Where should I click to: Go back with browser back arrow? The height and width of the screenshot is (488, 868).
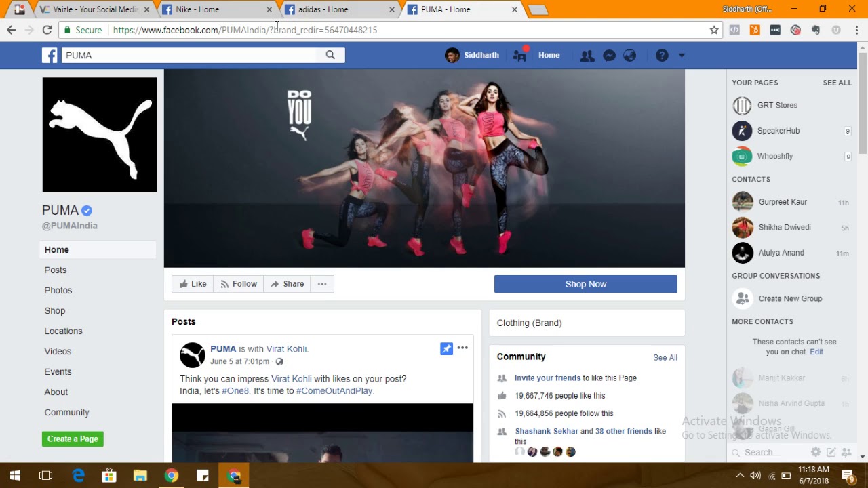point(11,30)
